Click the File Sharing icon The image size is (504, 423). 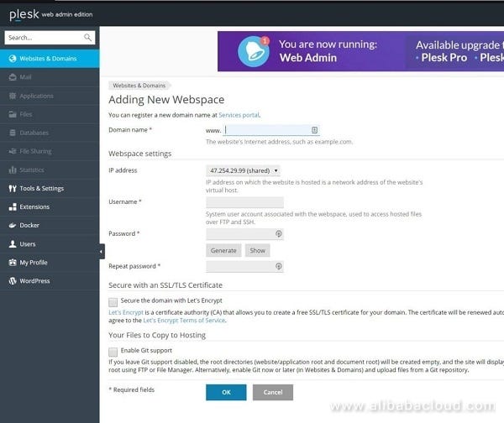coord(13,151)
